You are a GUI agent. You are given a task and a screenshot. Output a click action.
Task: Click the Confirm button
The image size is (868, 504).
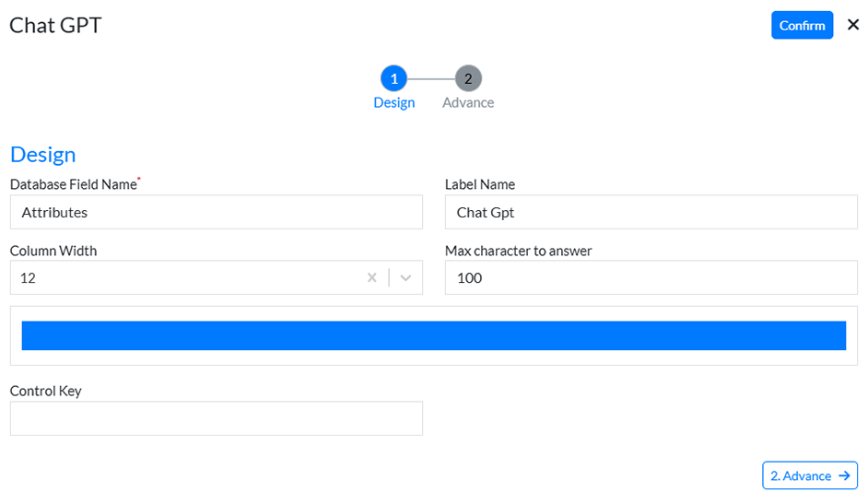[x=802, y=25]
